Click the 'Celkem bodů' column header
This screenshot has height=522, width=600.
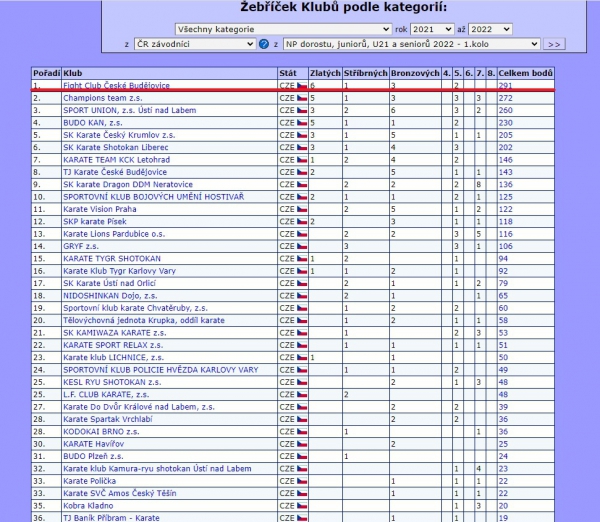click(x=525, y=73)
